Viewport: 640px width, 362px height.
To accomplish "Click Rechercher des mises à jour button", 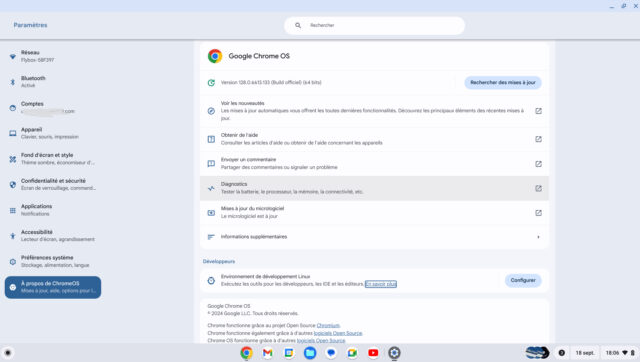I will pyautogui.click(x=503, y=82).
